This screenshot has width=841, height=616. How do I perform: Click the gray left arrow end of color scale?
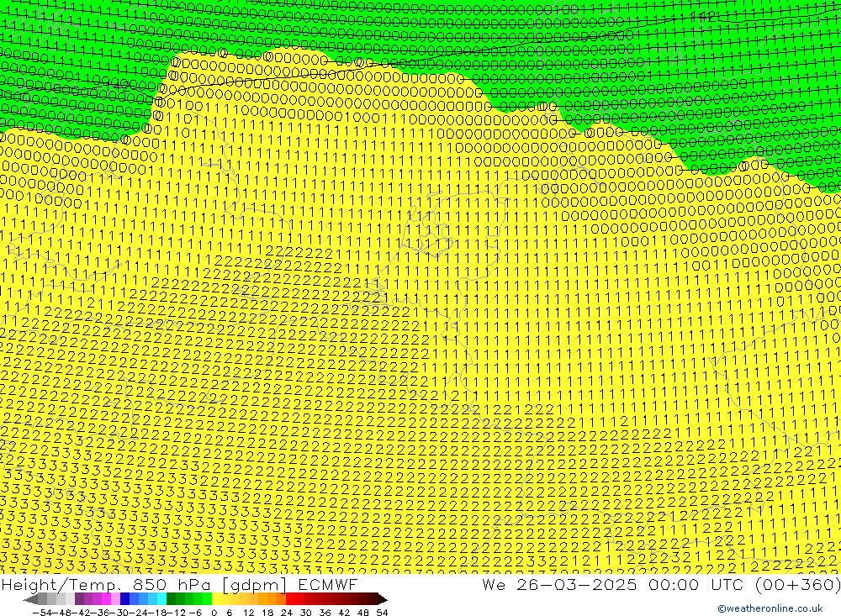pyautogui.click(x=30, y=599)
